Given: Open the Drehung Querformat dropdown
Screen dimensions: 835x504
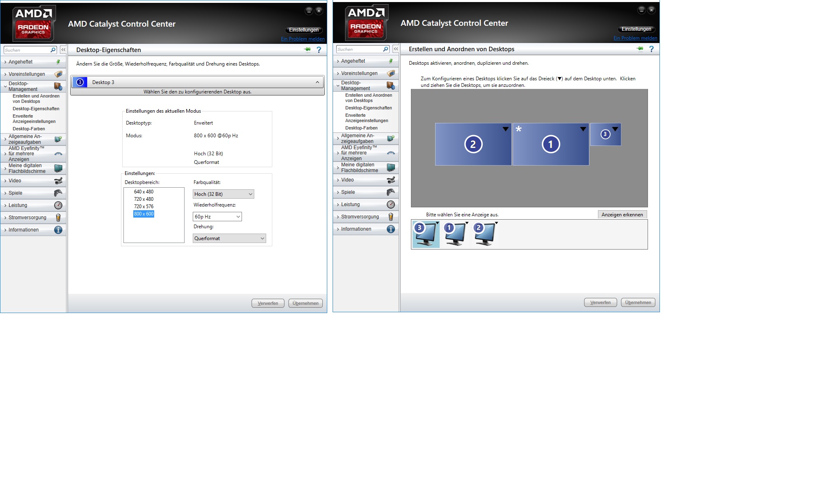Looking at the screenshot, I should click(x=229, y=238).
